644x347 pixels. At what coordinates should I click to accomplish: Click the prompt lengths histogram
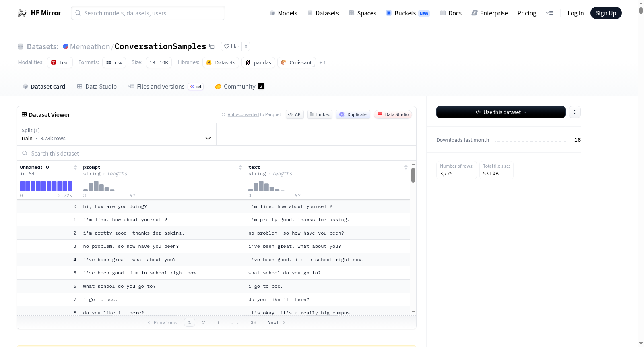pos(109,186)
